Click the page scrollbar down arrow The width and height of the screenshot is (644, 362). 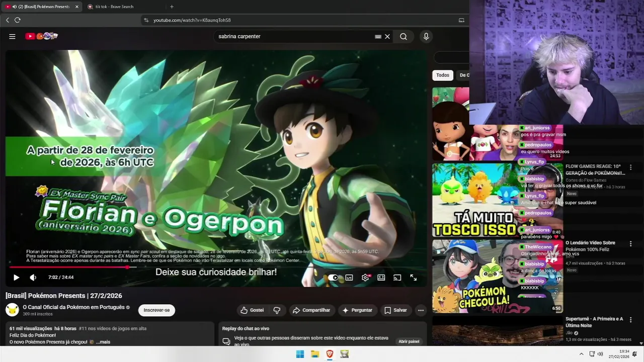[641, 343]
